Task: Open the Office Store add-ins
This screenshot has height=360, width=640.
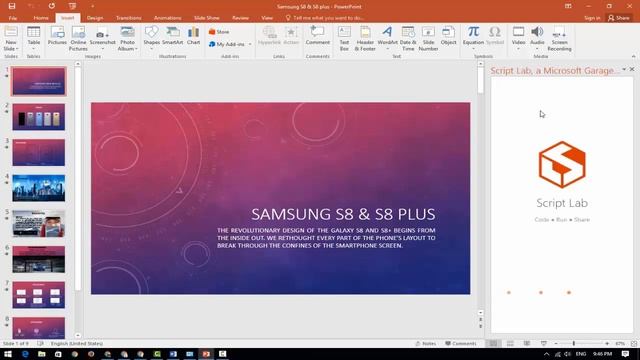Action: click(219, 32)
